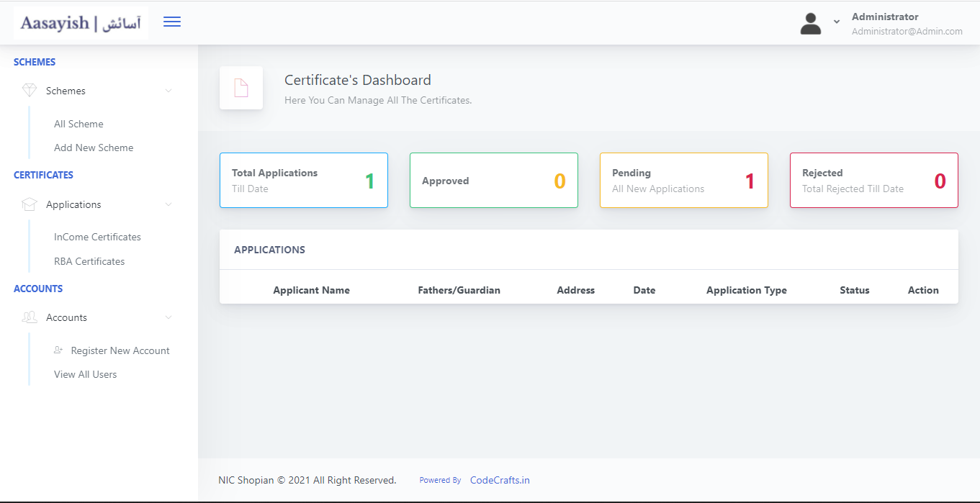980x503 pixels.
Task: Go to RBA Certificates
Action: pos(89,261)
